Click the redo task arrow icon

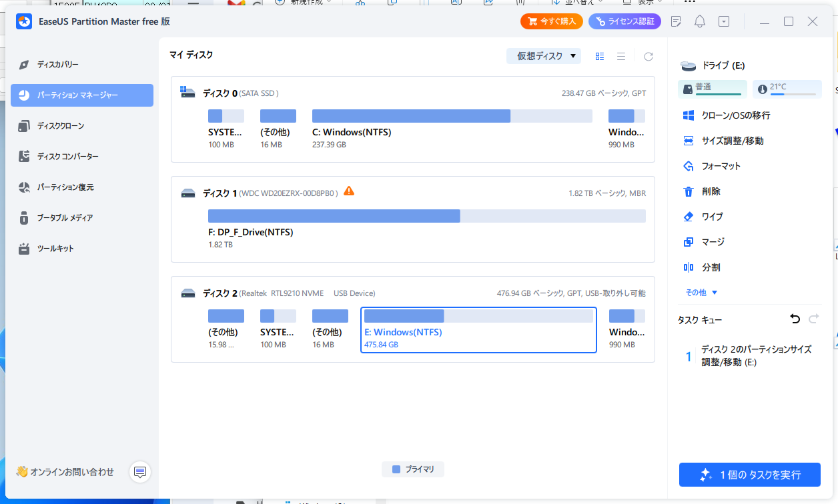[x=813, y=319]
